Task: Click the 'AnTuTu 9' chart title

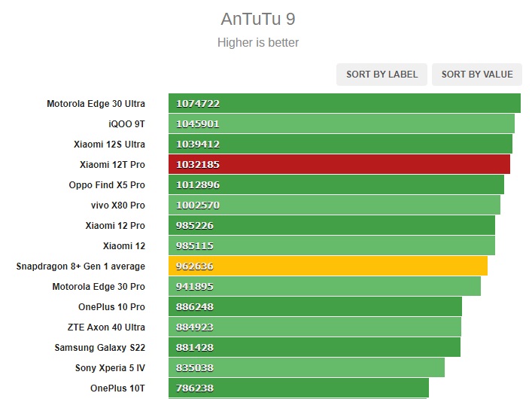Action: (x=258, y=19)
